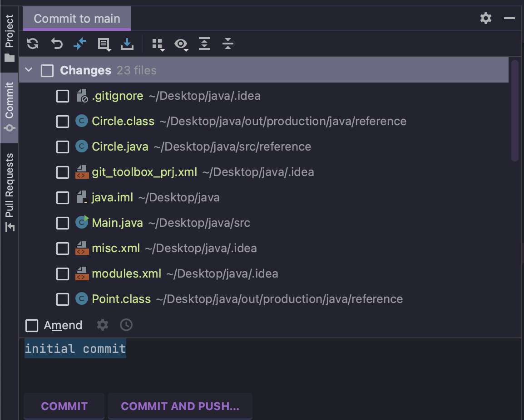This screenshot has width=524, height=420.
Task: Select modules.xml file name
Action: click(x=126, y=273)
